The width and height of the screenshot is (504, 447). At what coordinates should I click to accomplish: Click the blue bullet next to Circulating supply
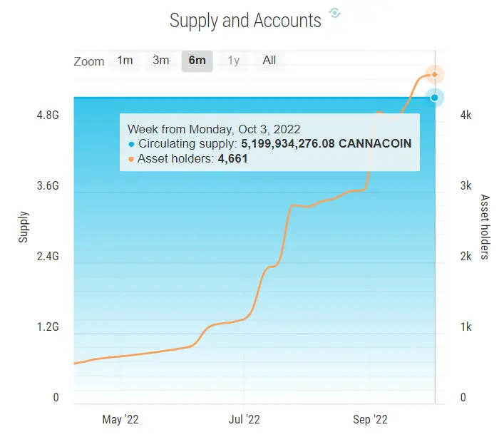131,144
